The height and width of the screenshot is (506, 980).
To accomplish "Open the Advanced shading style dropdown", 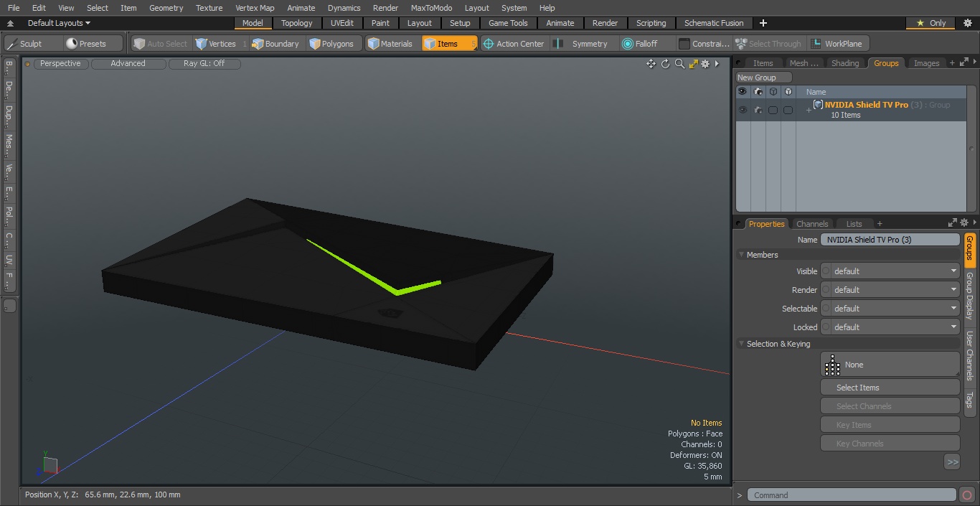I will pyautogui.click(x=128, y=64).
